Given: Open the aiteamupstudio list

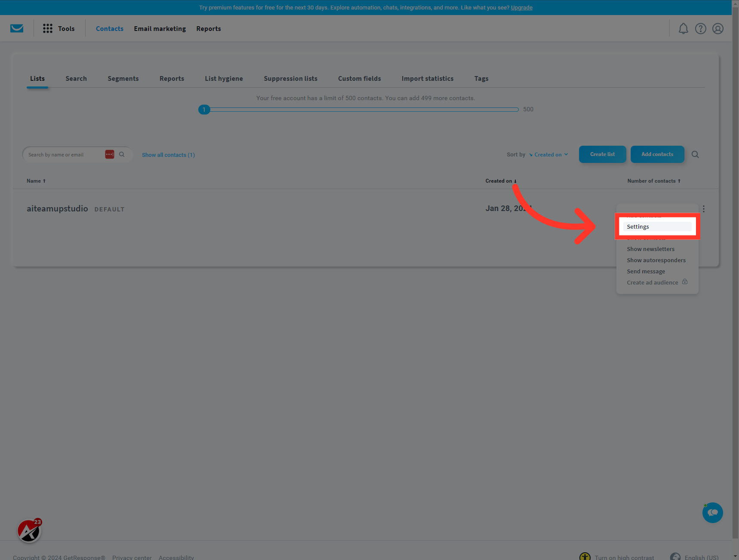Looking at the screenshot, I should point(57,208).
